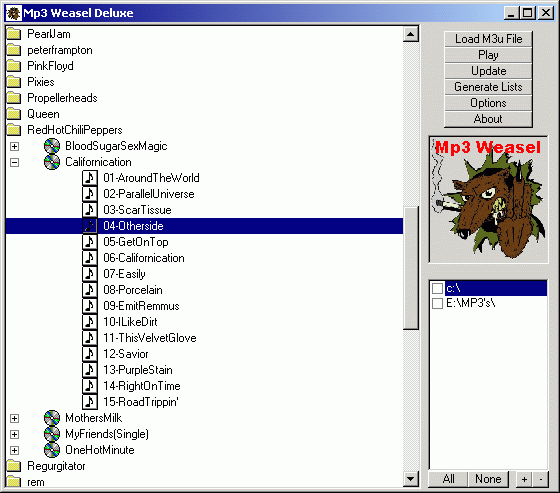The height and width of the screenshot is (493, 560).
Task: Click the Californication album CD icon
Action: coord(52,162)
